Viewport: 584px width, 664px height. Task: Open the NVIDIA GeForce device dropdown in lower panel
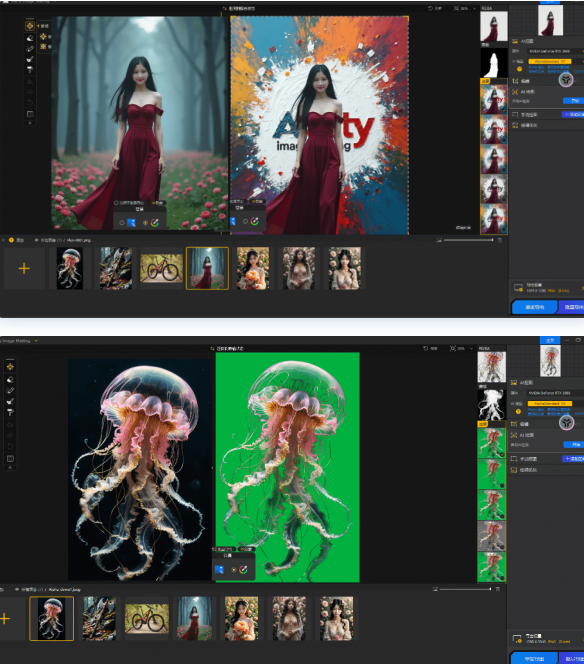coord(555,393)
